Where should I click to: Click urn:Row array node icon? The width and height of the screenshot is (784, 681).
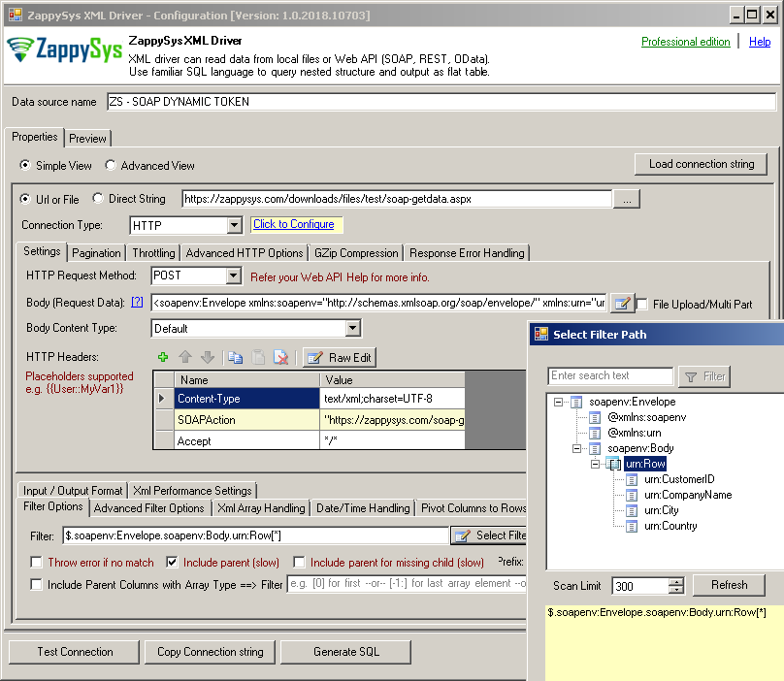(x=613, y=464)
